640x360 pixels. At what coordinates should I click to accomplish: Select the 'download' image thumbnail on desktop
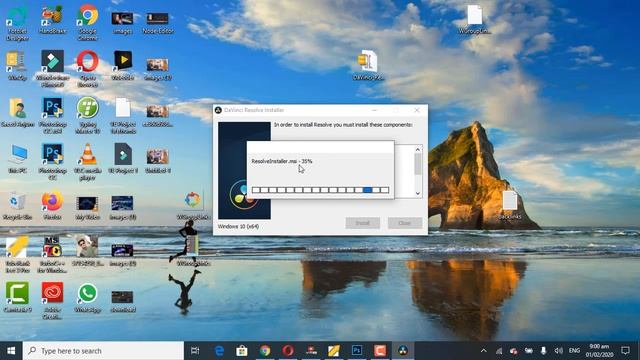(122, 300)
